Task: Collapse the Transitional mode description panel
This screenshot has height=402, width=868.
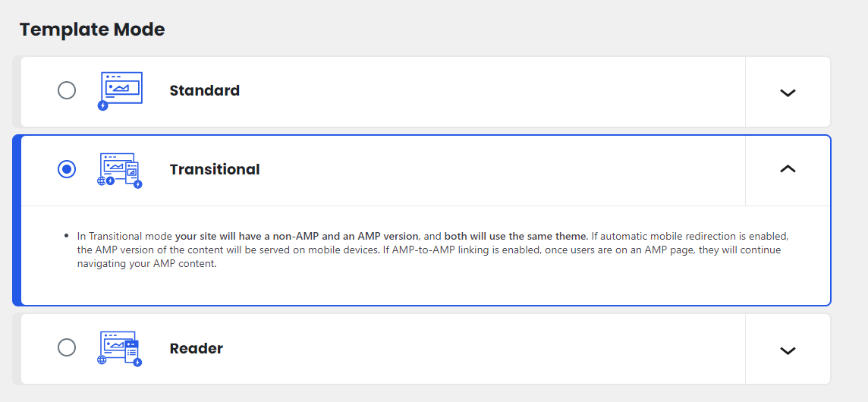Action: coord(788,169)
